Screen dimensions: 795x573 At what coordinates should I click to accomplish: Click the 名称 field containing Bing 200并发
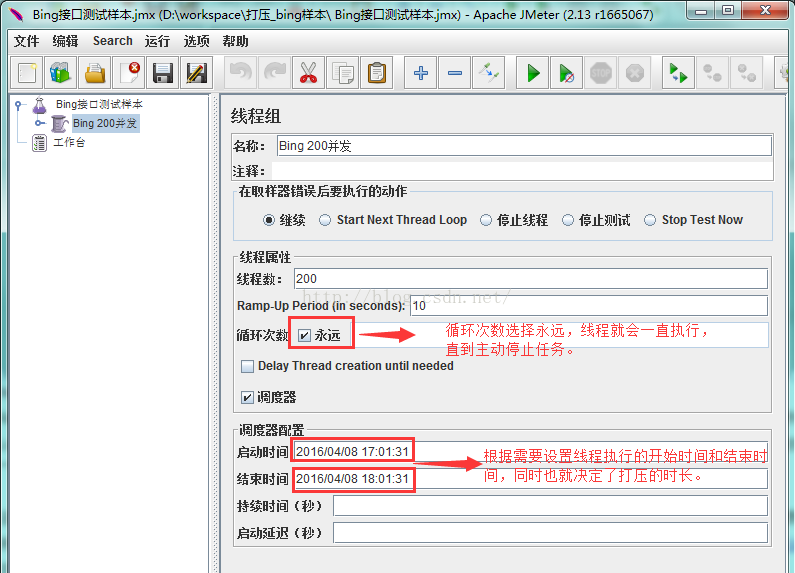[x=524, y=146]
